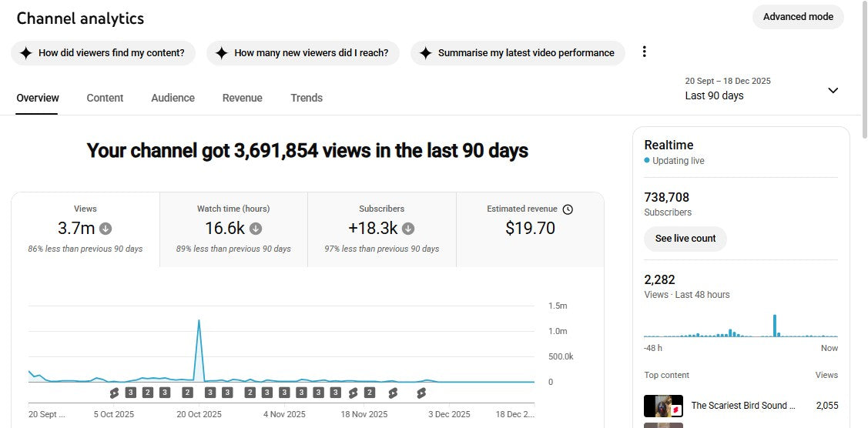The width and height of the screenshot is (868, 428).
Task: Click the clock icon next to Estimated revenue
Action: (568, 209)
